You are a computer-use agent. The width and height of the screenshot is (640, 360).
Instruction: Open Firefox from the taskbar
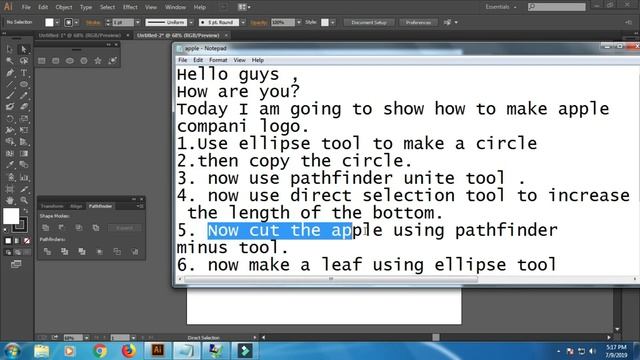[x=129, y=351]
